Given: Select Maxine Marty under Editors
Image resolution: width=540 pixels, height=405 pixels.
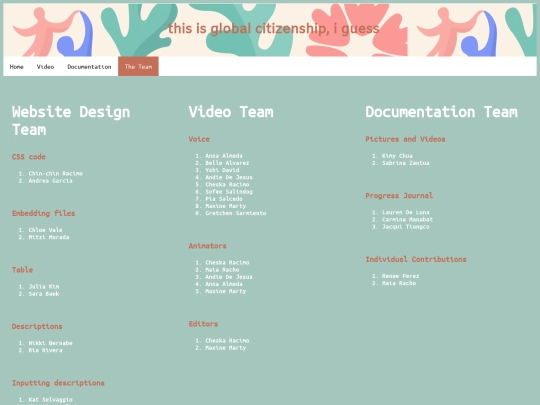Looking at the screenshot, I should tap(226, 347).
